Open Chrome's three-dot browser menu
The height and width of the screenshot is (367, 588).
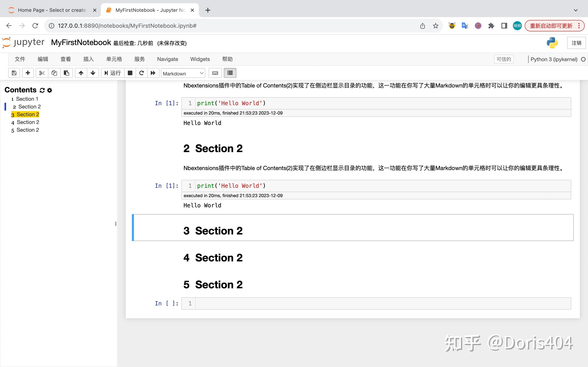579,25
